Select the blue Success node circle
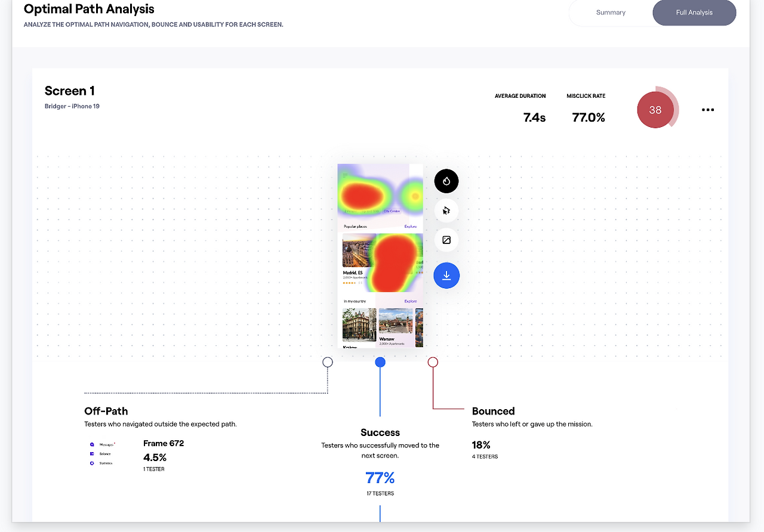The image size is (764, 532). pos(380,362)
